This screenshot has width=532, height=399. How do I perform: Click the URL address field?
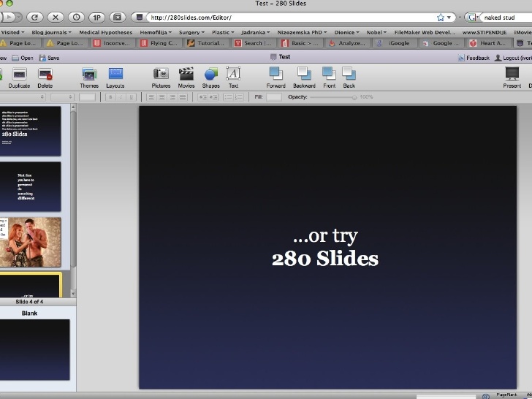coord(292,18)
